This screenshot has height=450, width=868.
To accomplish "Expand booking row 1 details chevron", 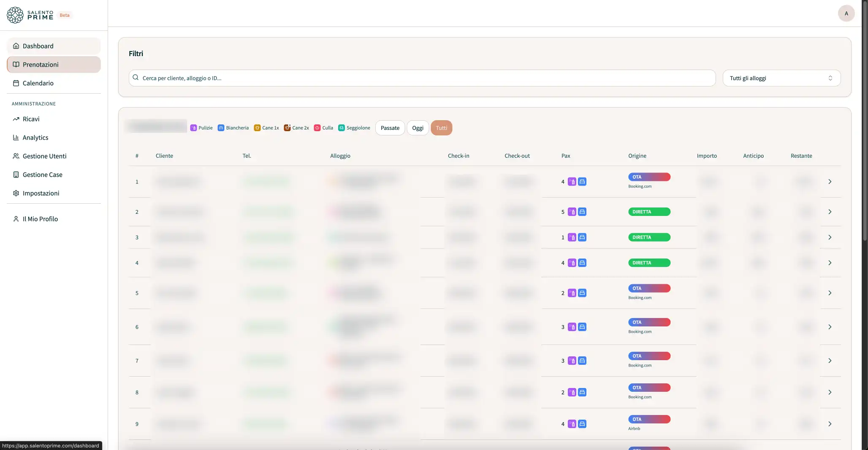I will [x=830, y=182].
